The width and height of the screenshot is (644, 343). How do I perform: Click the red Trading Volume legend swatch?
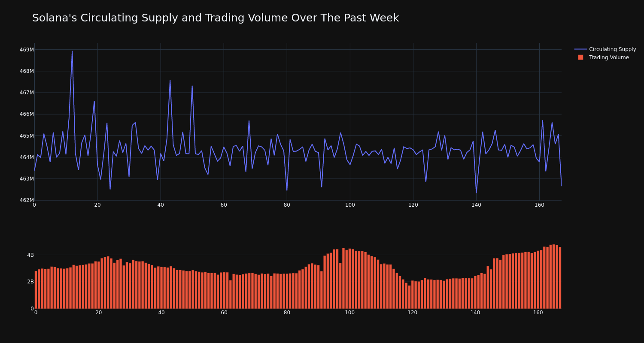tap(580, 57)
